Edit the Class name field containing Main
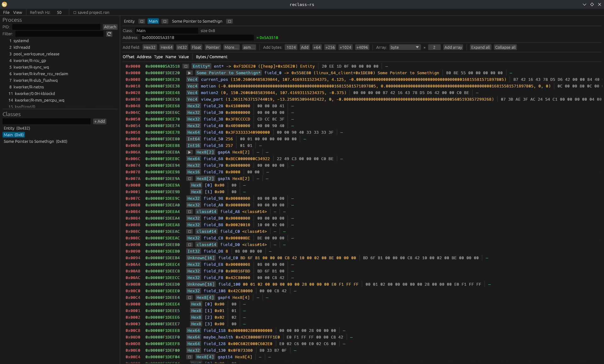The image size is (604, 364). coord(167,31)
